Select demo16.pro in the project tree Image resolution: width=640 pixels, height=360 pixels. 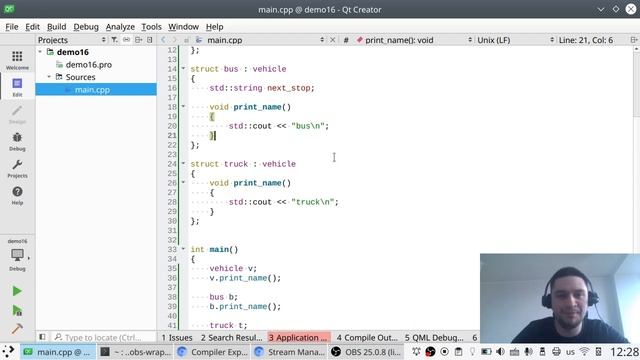[89, 64]
